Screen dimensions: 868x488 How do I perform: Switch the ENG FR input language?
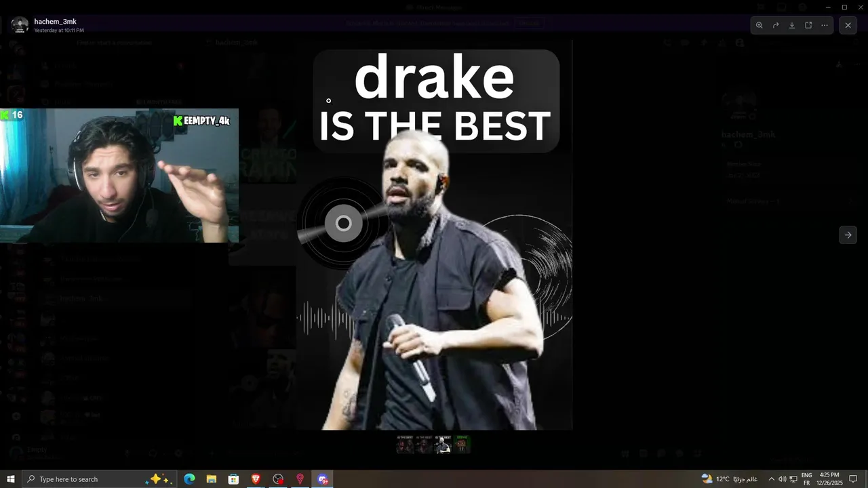tap(807, 479)
